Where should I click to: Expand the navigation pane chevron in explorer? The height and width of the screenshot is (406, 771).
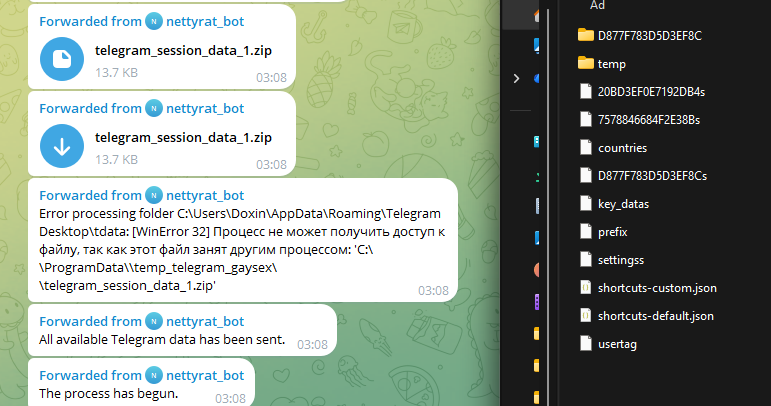[516, 79]
